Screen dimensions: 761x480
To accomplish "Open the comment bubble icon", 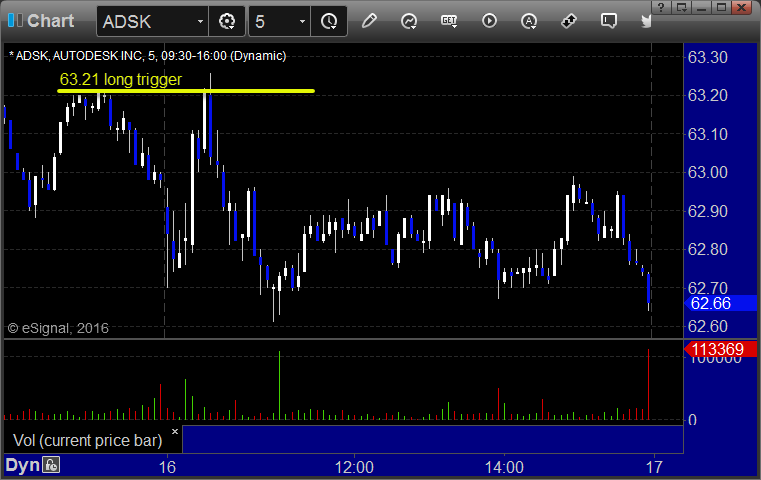I will coord(609,21).
